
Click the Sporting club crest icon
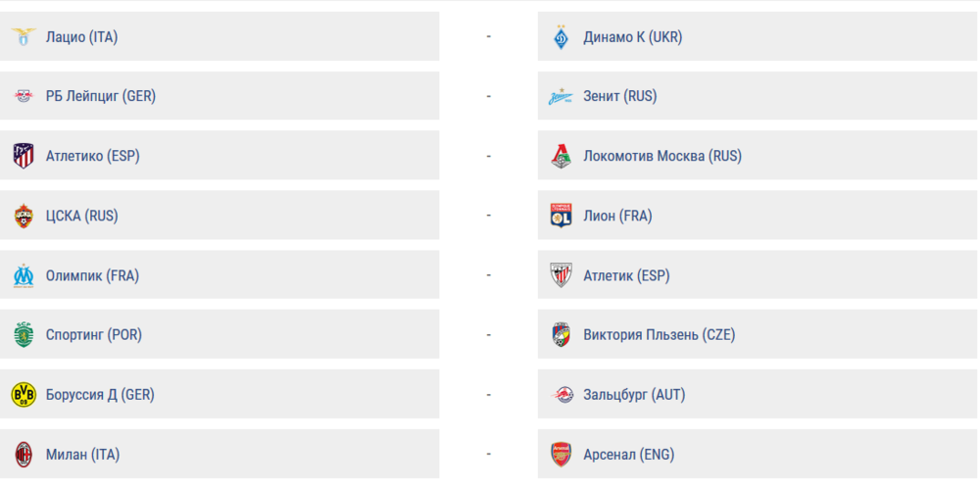pos(23,335)
